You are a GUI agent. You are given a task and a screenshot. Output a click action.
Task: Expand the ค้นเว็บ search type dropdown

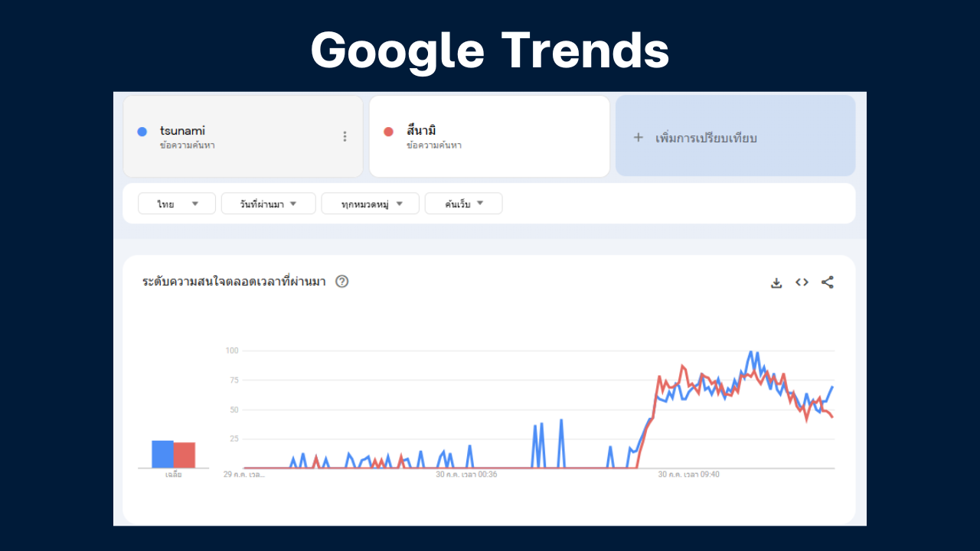463,204
